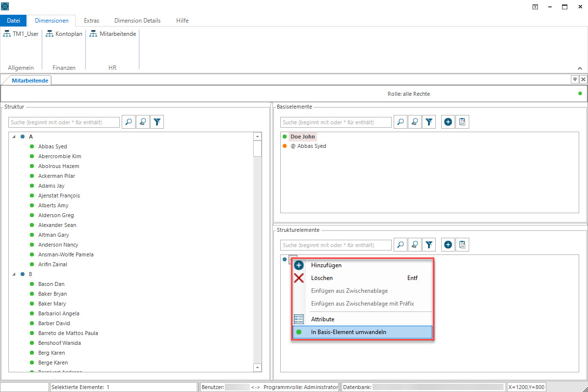This screenshot has height=392, width=588.
Task: Collapse the ribbon with the chevron
Action: pos(580,68)
